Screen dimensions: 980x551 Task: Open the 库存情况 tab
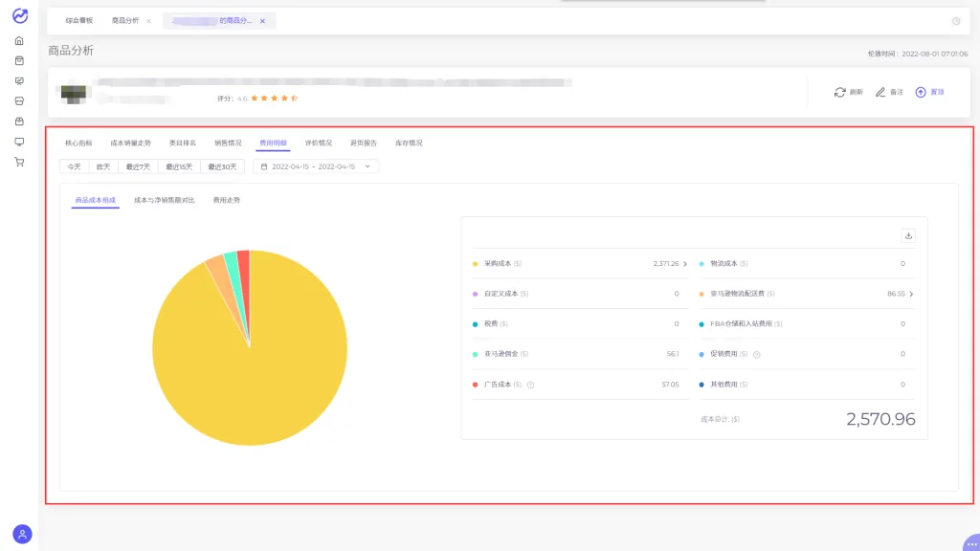(409, 143)
